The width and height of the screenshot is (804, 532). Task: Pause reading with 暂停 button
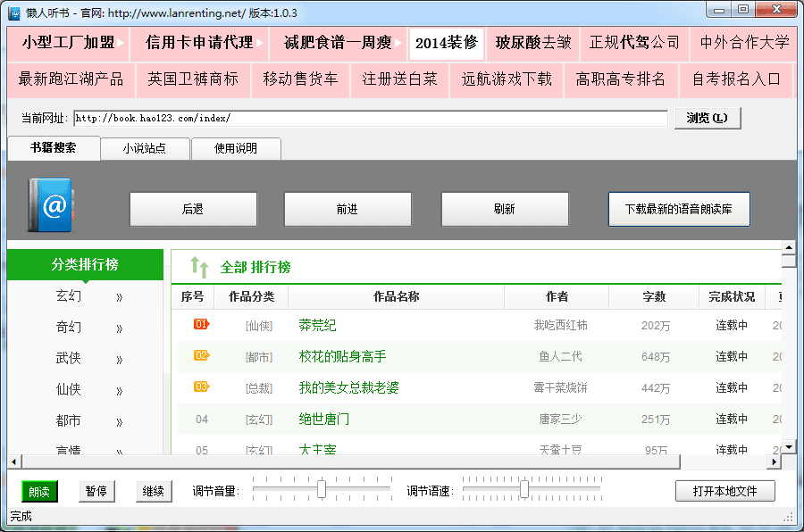(96, 491)
